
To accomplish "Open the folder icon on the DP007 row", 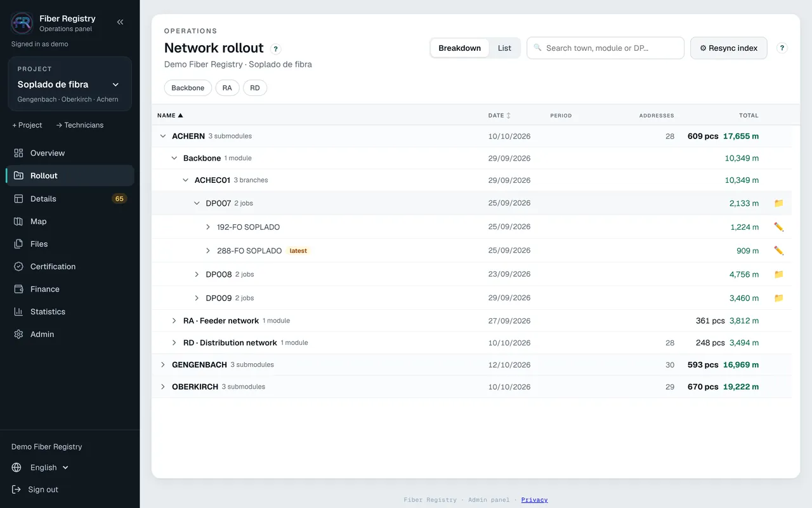I will coord(779,203).
